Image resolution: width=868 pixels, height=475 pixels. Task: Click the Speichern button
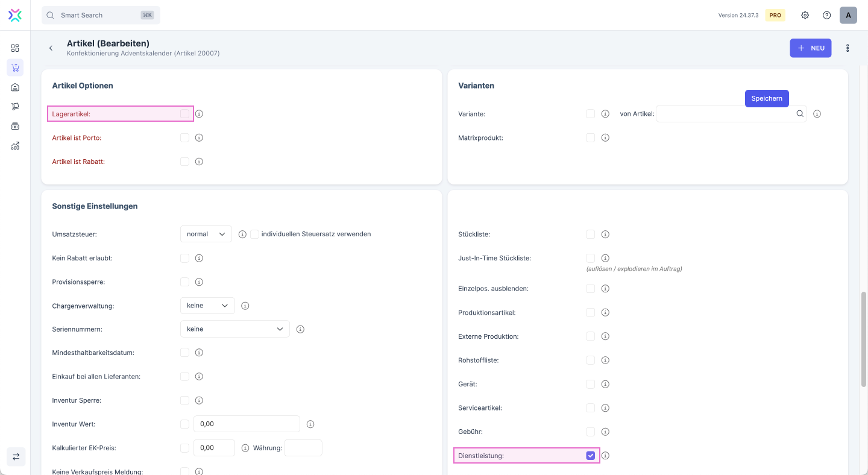(766, 98)
